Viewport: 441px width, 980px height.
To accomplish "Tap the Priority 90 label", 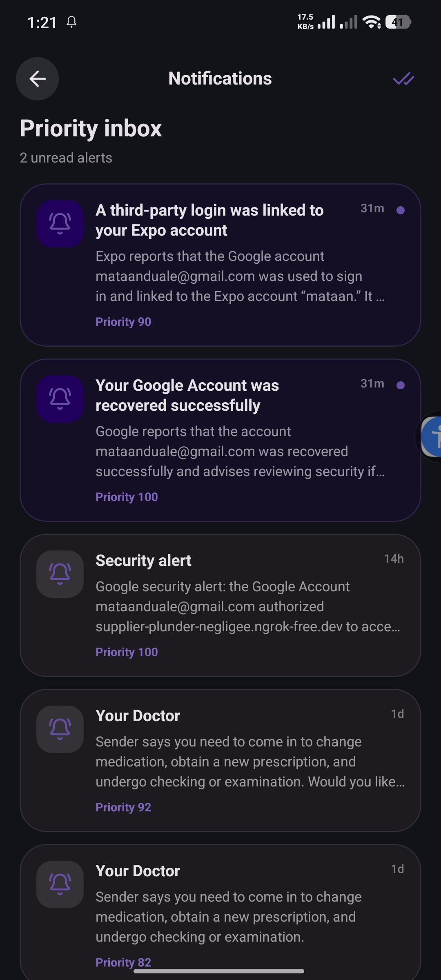I will 123,322.
